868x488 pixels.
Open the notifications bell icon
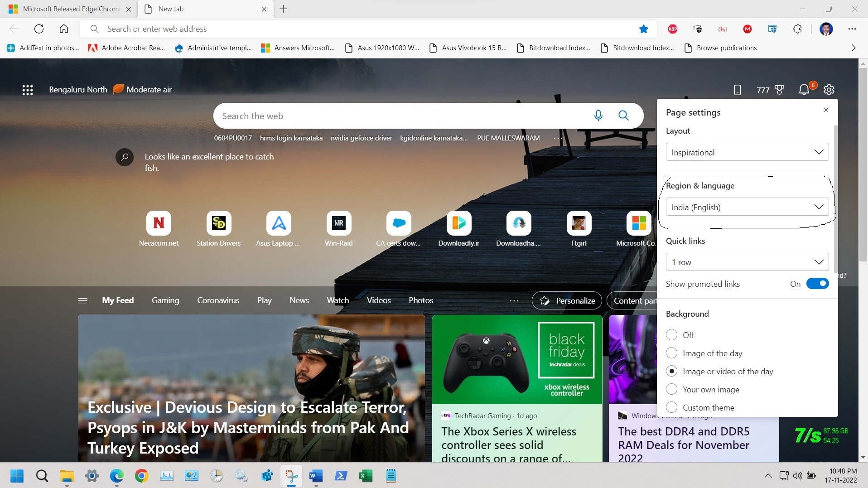click(x=804, y=90)
